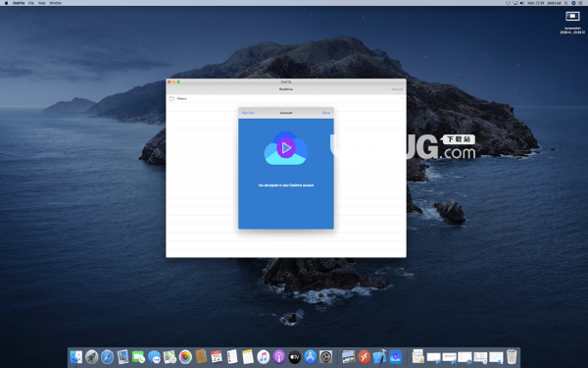Open Apple TV from the Dock
The image size is (588, 368).
click(x=294, y=357)
